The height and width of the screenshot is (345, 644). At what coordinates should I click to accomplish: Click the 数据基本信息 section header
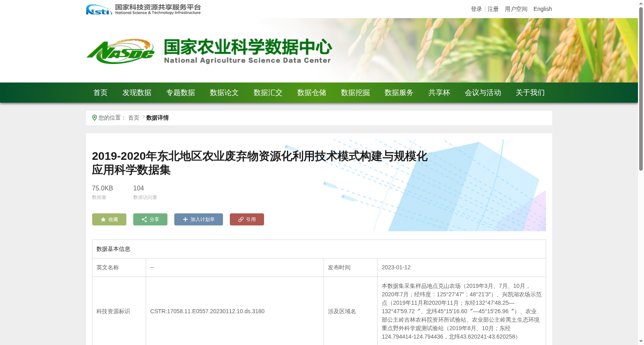[x=319, y=249]
